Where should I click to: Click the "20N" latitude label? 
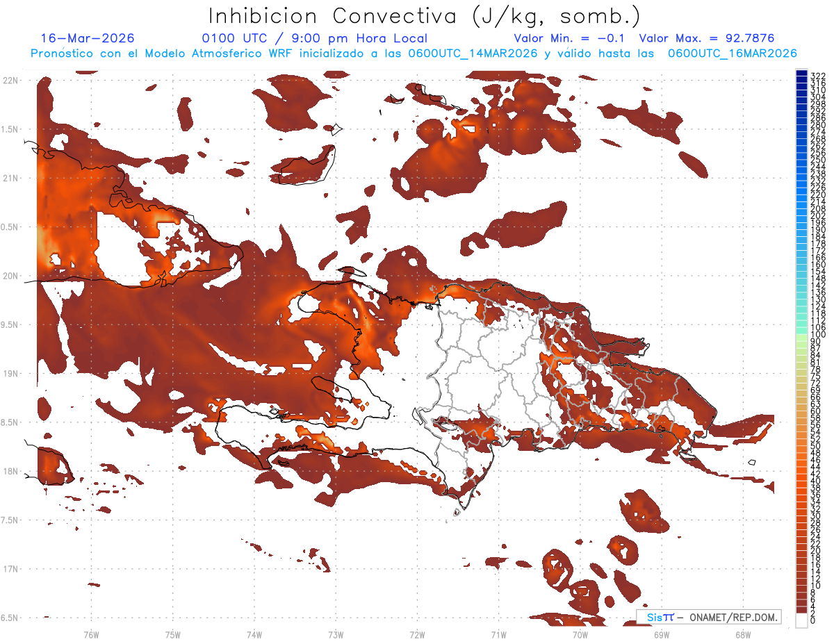[x=11, y=276]
